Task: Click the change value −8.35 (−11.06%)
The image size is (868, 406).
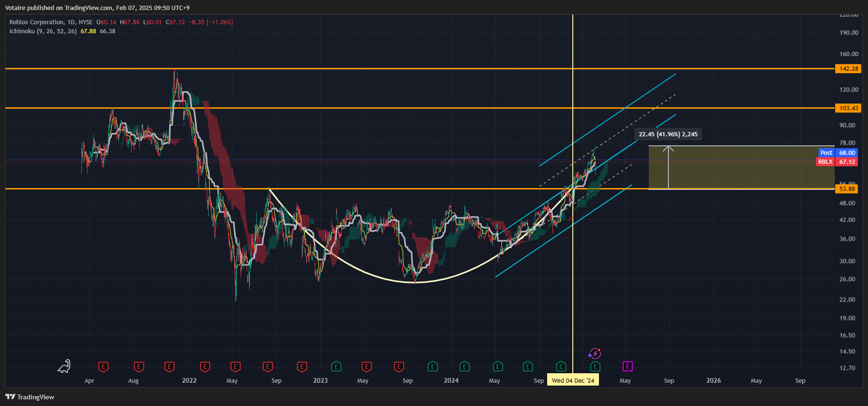Action: (211, 22)
